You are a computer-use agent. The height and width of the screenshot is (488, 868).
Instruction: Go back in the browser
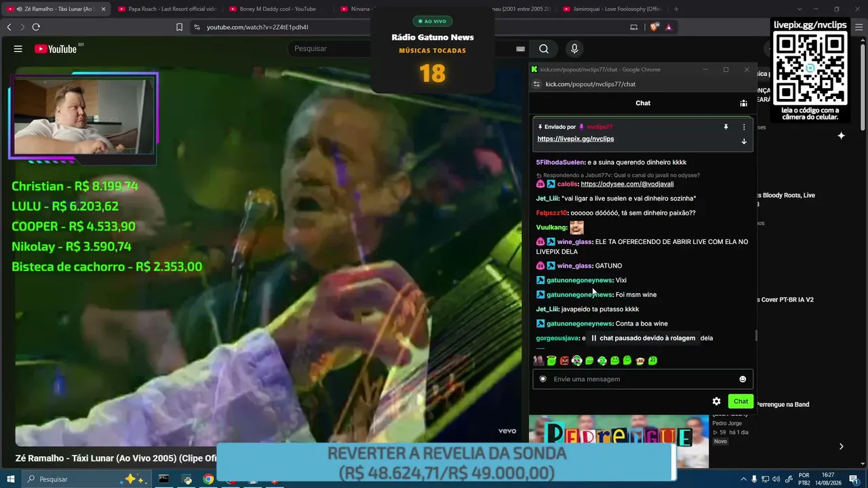pos(9,27)
